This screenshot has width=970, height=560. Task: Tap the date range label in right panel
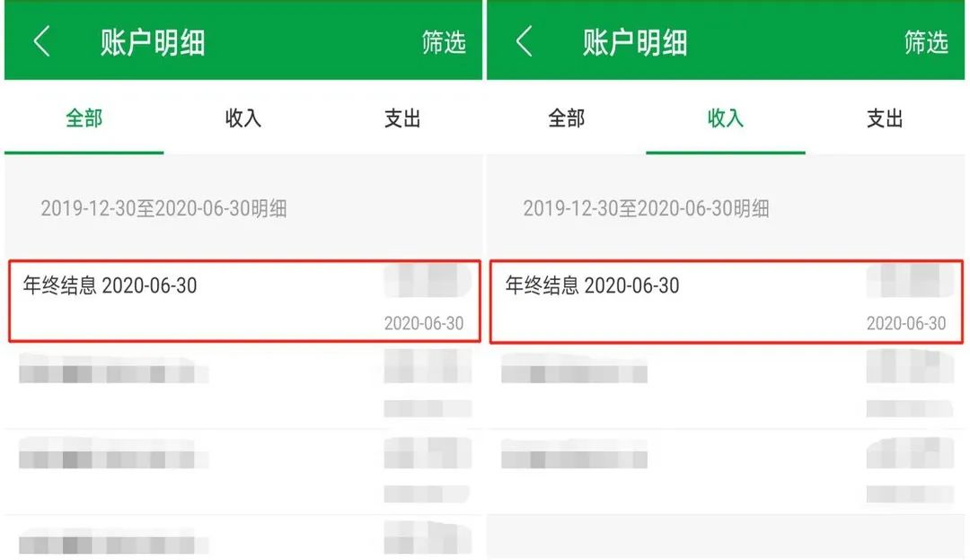coord(647,209)
